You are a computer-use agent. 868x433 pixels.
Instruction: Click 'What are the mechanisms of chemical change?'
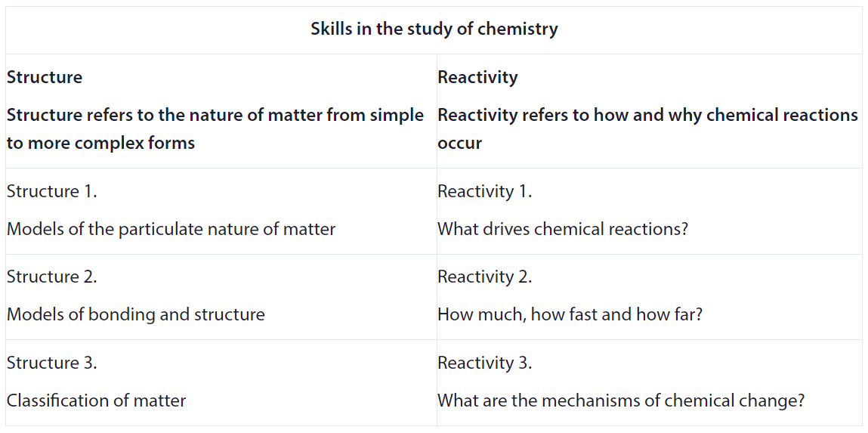click(x=620, y=401)
